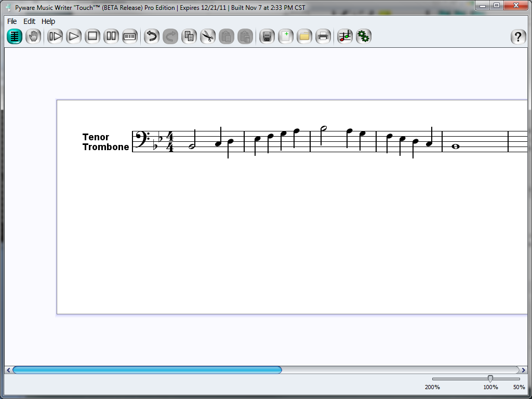Click play from beginning button
The width and height of the screenshot is (532, 399).
pos(55,36)
